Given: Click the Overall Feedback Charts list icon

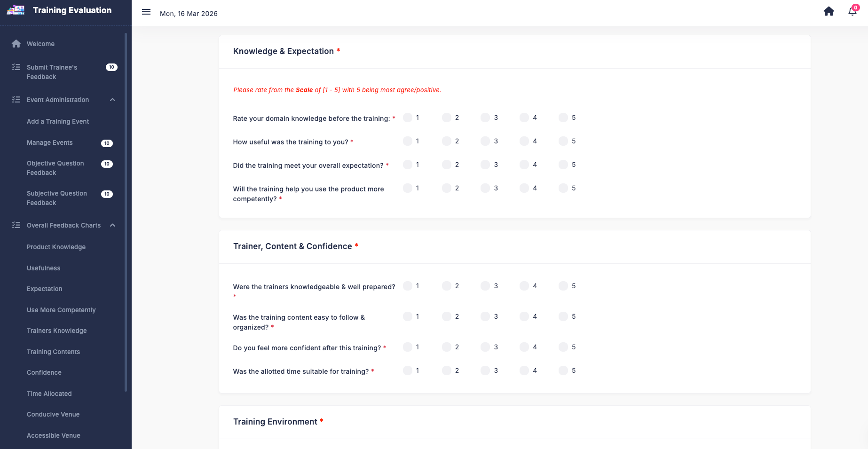Looking at the screenshot, I should point(16,225).
